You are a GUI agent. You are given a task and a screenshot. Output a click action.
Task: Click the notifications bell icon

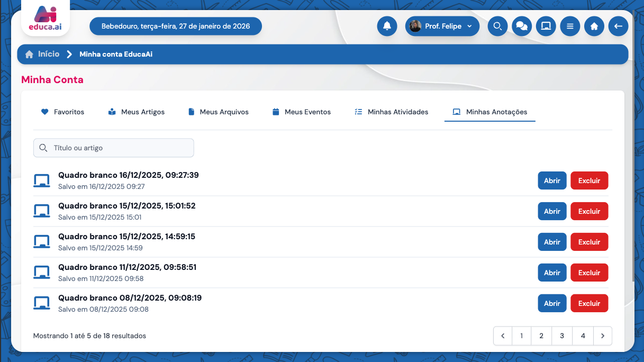point(387,26)
